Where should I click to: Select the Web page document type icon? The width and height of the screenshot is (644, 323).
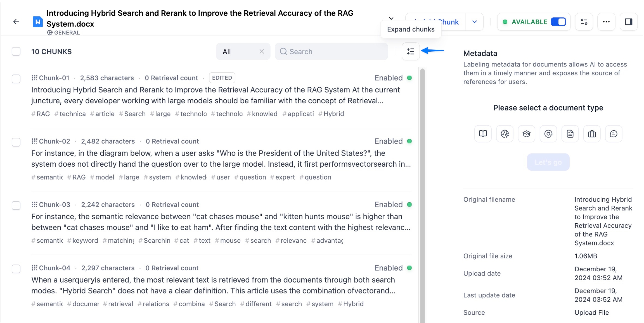click(x=505, y=134)
